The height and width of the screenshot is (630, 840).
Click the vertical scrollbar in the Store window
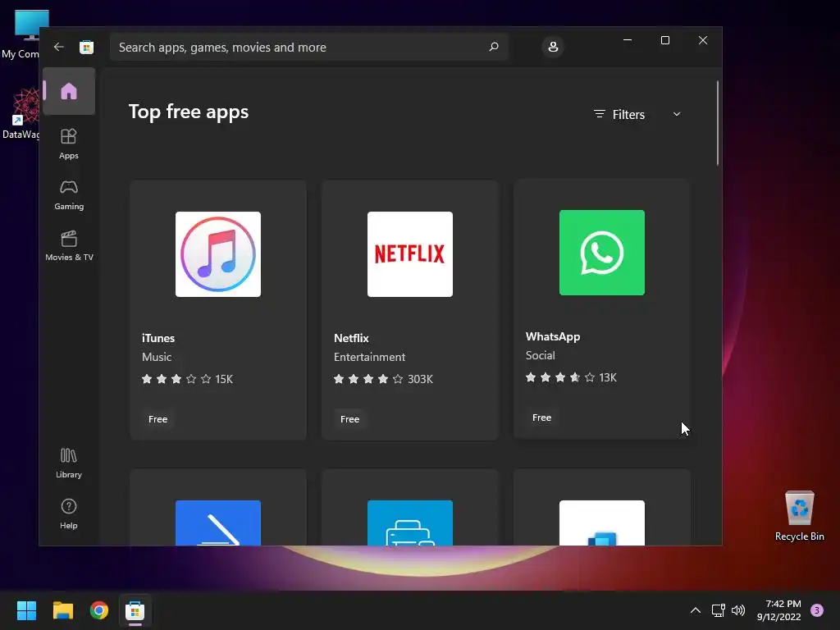click(x=717, y=123)
